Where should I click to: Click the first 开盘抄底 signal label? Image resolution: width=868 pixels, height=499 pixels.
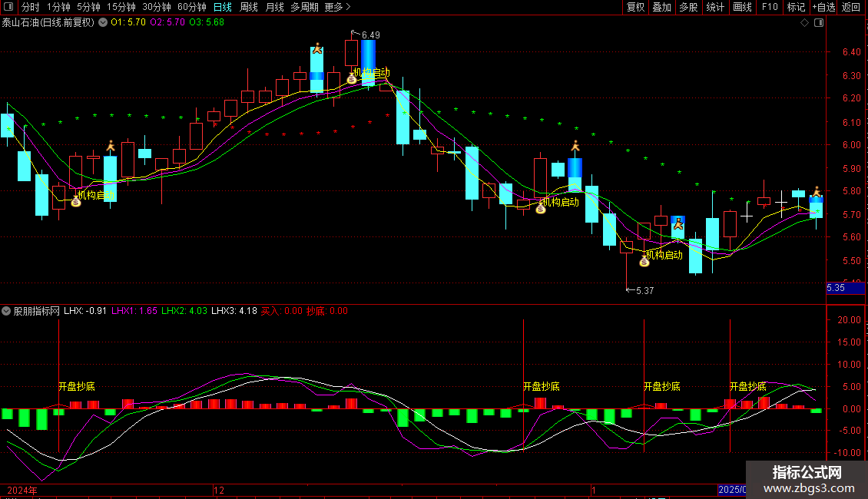pyautogui.click(x=77, y=386)
